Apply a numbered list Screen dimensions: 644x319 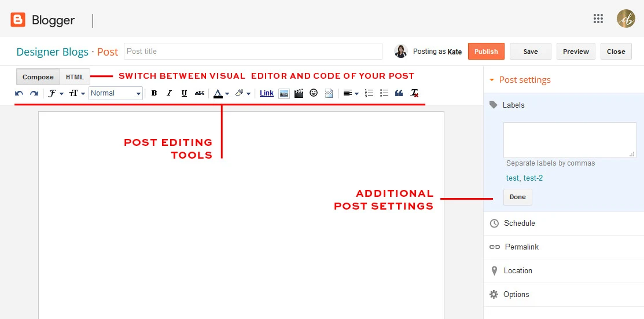(369, 93)
